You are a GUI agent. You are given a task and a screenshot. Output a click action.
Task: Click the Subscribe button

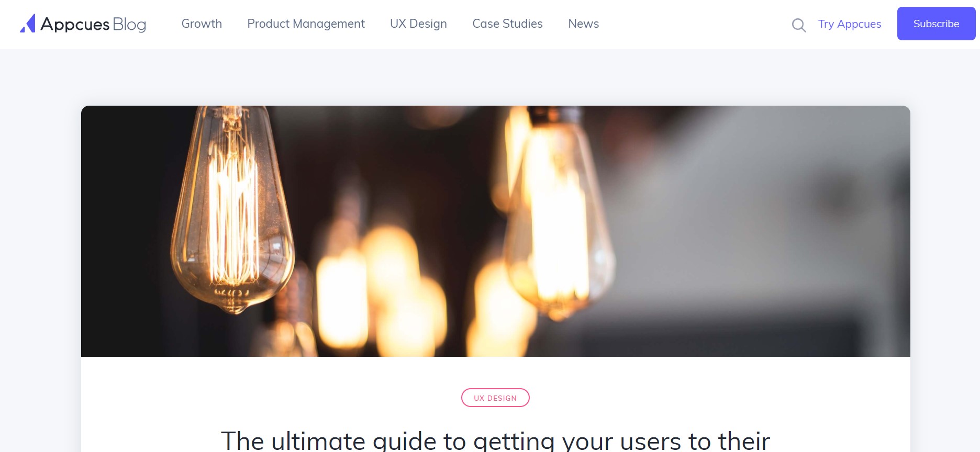[936, 24]
